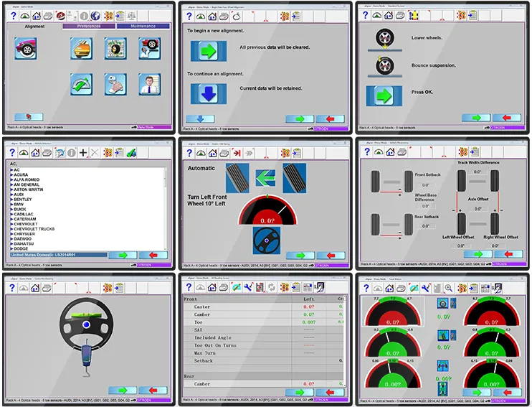Image resolution: width=532 pixels, height=407 pixels.
Task: Click the top-left red caster gauge
Action: (393, 312)
